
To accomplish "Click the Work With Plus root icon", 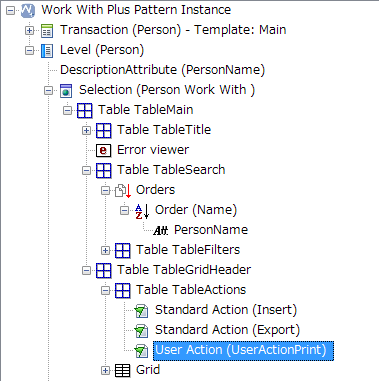I will 28,10.
